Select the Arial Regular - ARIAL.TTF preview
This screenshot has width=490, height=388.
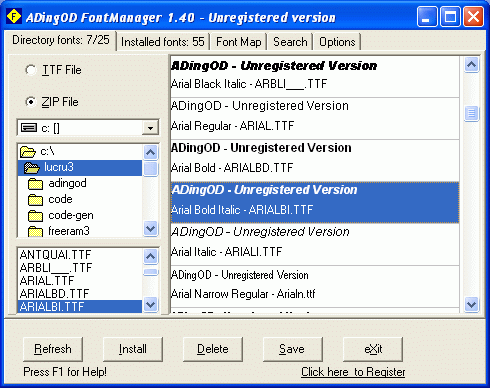(315, 119)
